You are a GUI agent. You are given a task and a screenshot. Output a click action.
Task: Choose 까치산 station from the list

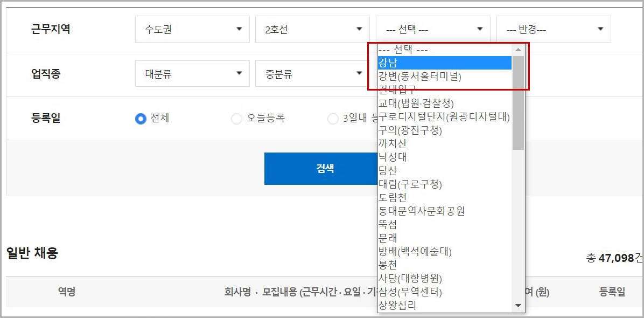click(445, 143)
